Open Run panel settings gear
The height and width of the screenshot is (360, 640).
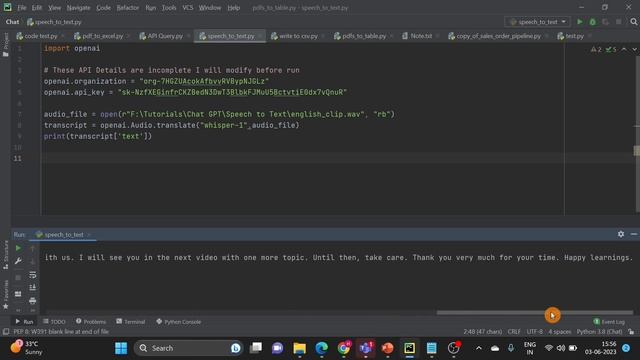point(621,234)
